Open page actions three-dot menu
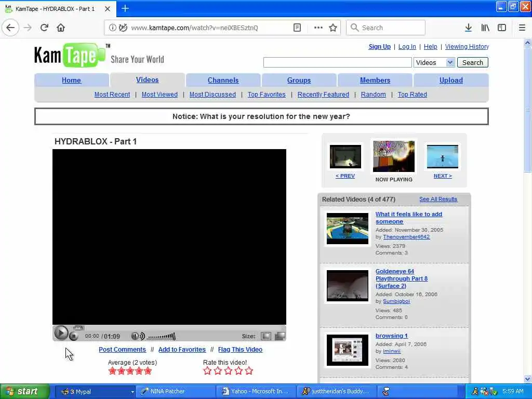The width and height of the screenshot is (532, 399). (318, 28)
